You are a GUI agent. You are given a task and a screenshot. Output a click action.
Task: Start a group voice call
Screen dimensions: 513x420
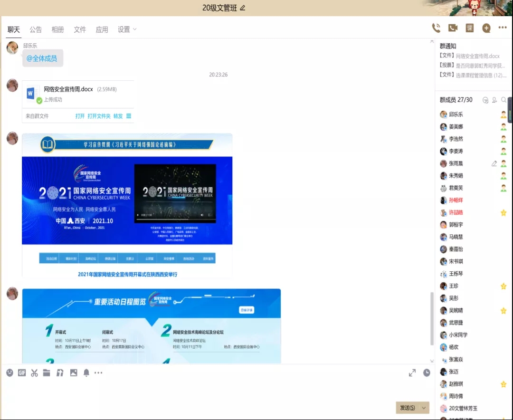point(436,28)
